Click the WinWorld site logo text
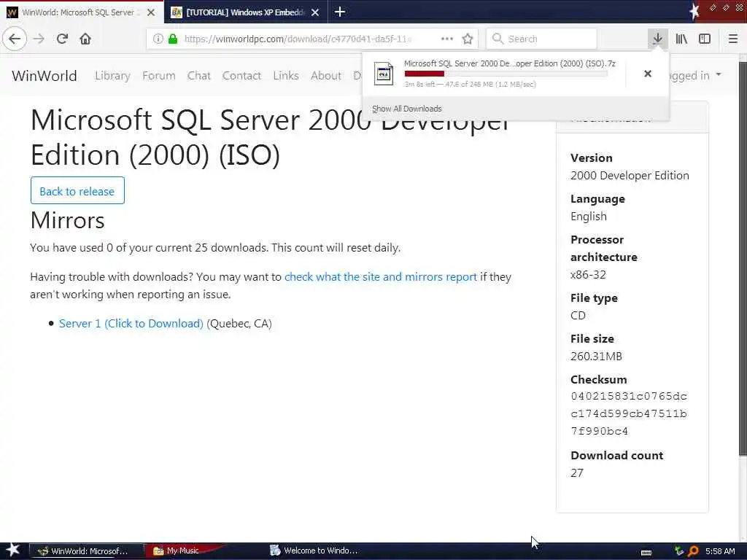The image size is (747, 560). 44,76
